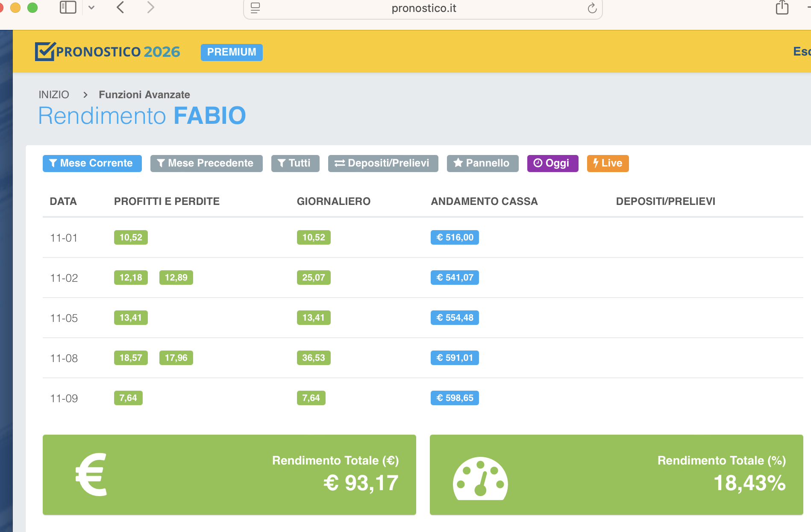The image size is (811, 532).
Task: Click the large euro icon in total card
Action: click(x=91, y=474)
